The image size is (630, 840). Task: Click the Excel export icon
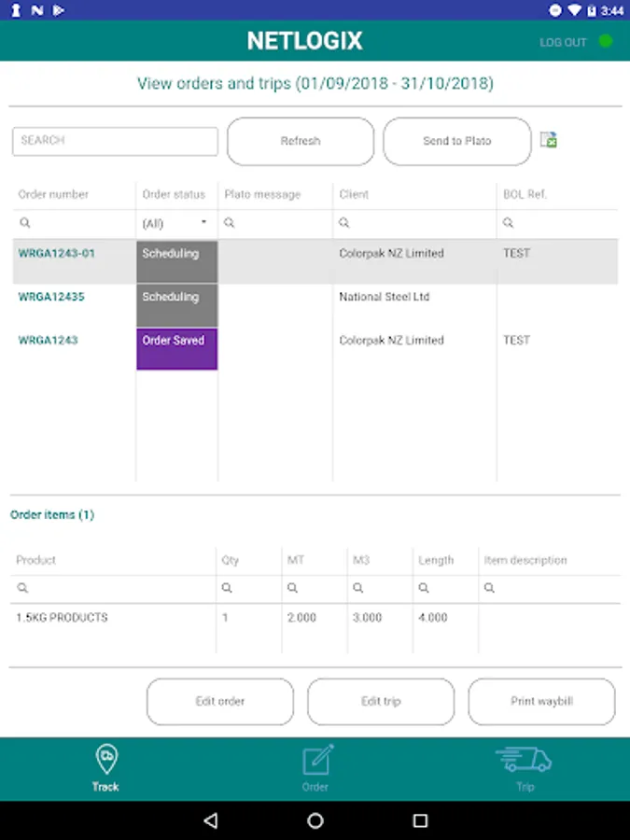tap(549, 140)
